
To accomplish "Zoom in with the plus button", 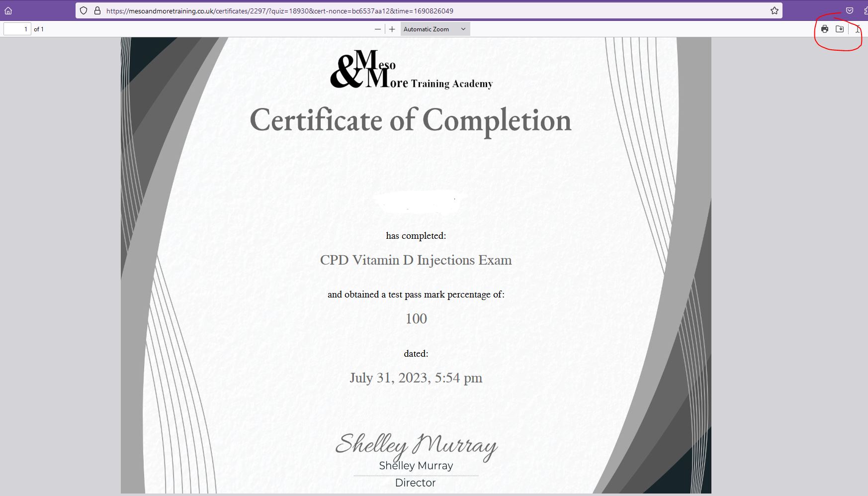I will [392, 29].
